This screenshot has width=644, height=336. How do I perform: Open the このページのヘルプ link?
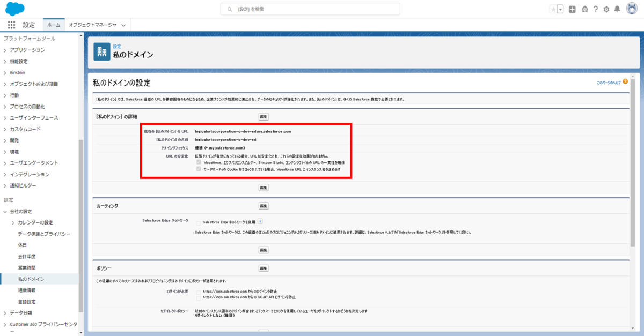[609, 83]
